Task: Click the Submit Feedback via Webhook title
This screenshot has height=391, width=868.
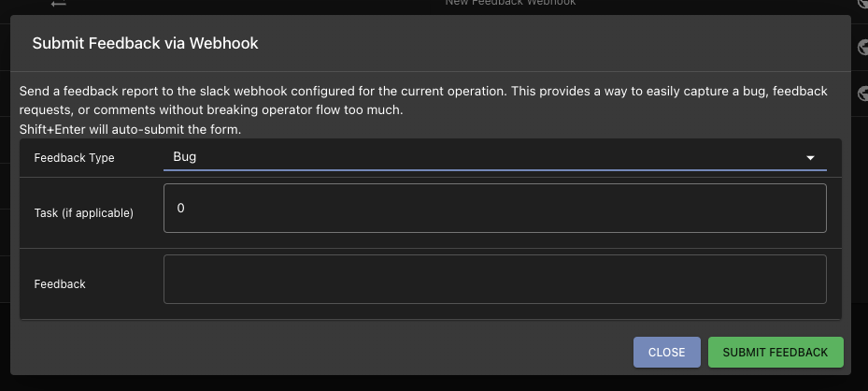Action: pos(145,43)
